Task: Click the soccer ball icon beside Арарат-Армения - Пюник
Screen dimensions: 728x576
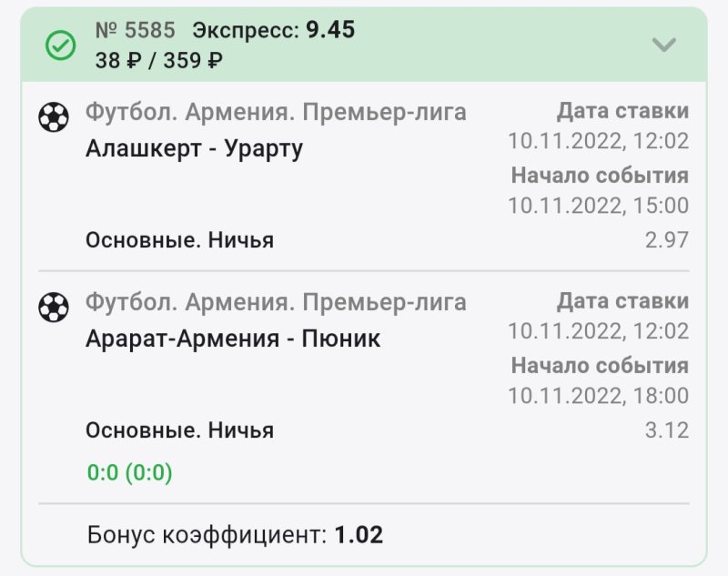Action: coord(54,307)
